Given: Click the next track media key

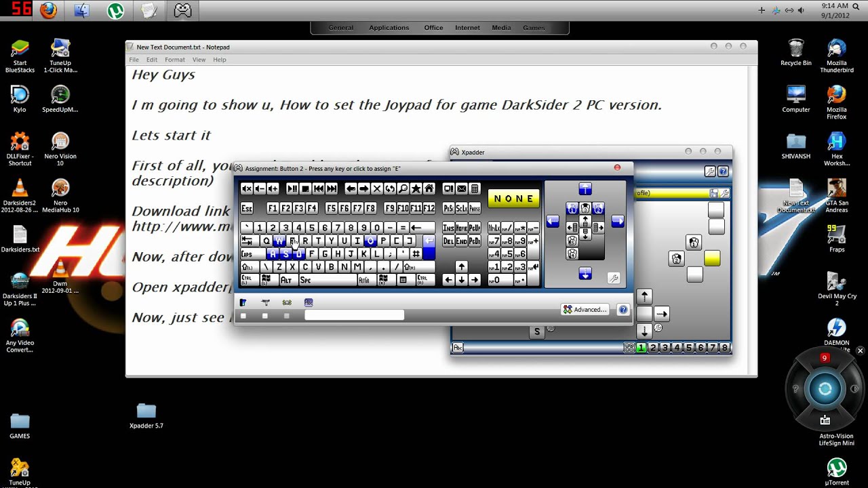Looking at the screenshot, I should (332, 188).
